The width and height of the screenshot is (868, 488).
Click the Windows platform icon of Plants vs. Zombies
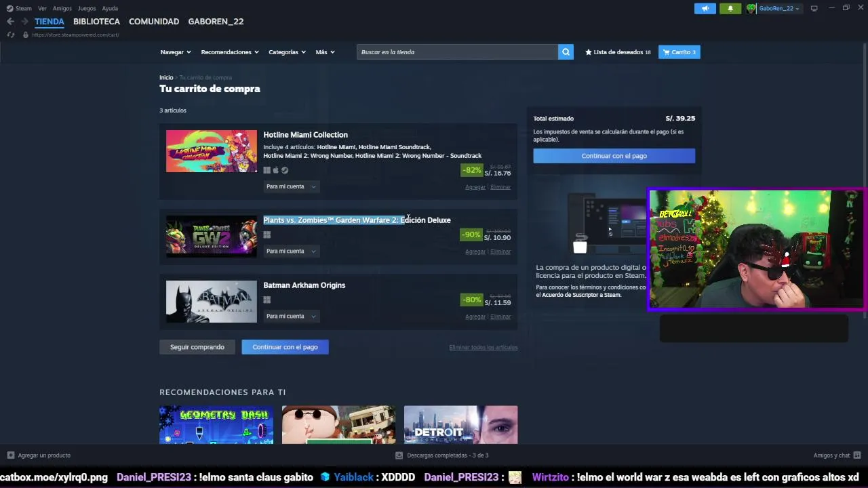click(267, 235)
